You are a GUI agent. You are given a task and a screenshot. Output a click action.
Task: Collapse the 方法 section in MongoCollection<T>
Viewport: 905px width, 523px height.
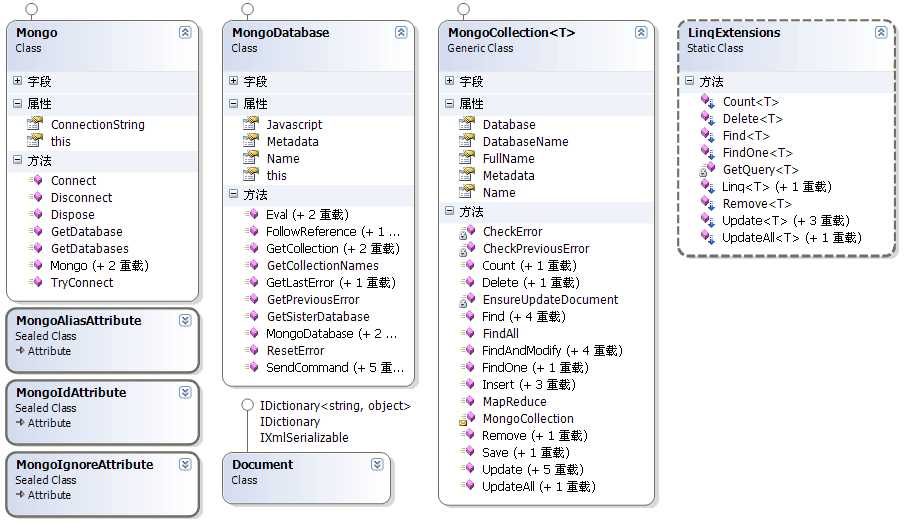(449, 211)
